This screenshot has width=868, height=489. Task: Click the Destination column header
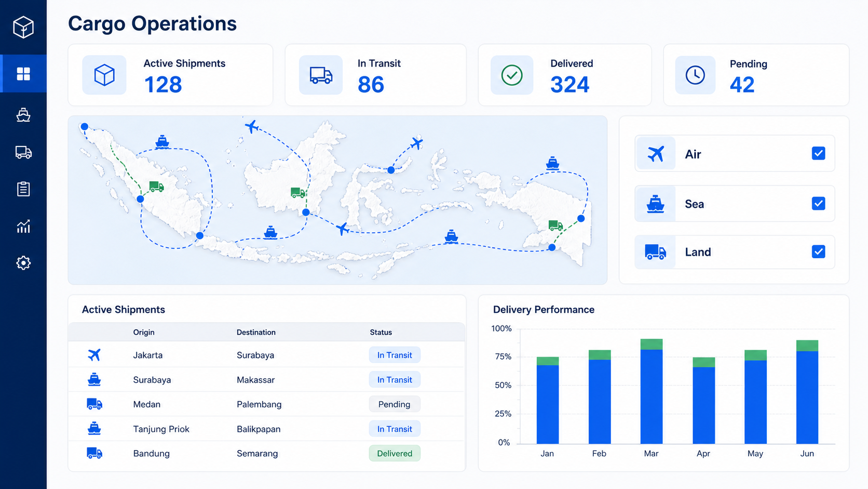pos(256,332)
